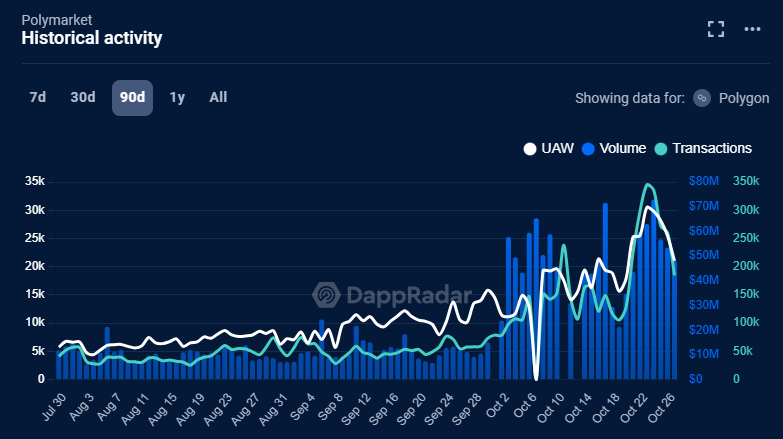Click the Polygon chain link icon

(x=702, y=98)
